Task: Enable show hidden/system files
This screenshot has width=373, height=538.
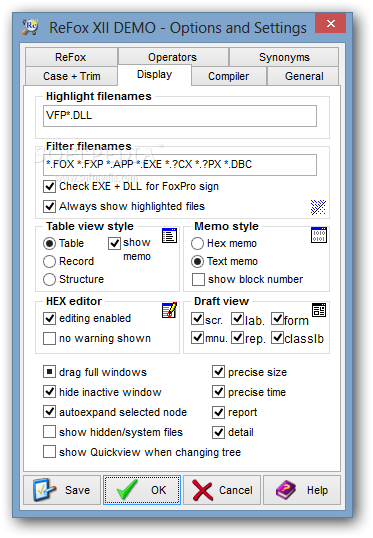Action: (49, 432)
